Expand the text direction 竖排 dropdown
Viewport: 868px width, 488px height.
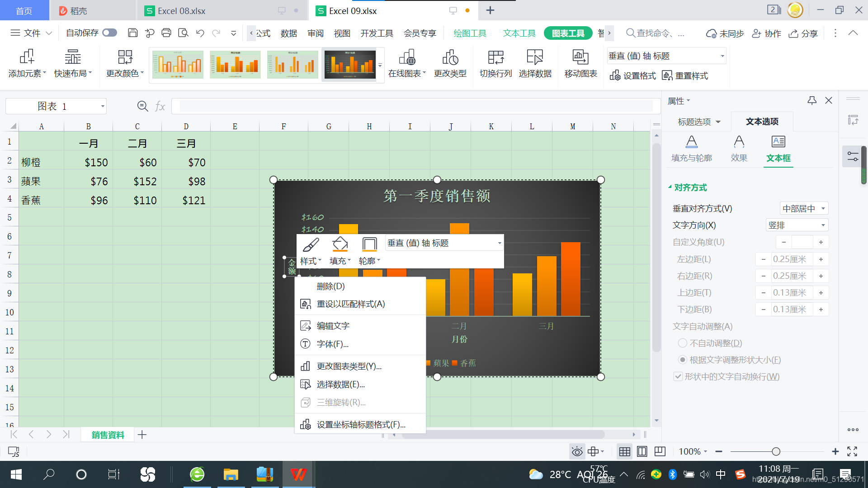point(797,225)
